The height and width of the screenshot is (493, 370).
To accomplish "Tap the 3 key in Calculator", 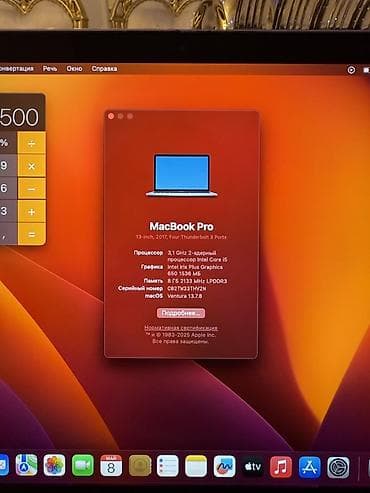I will tap(8, 211).
